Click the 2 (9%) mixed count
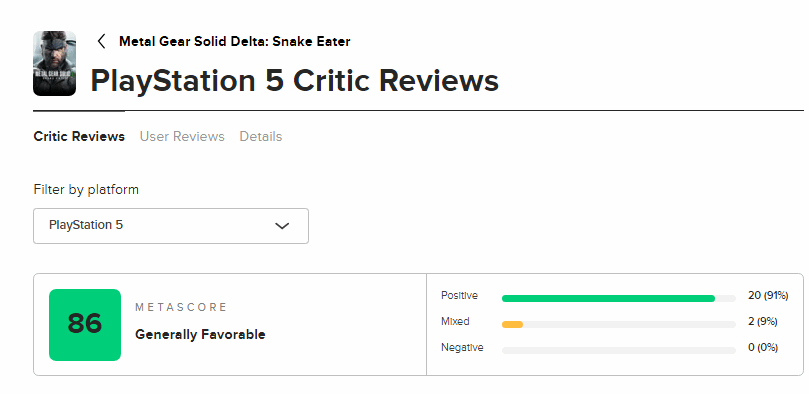The height and width of the screenshot is (394, 809). pyautogui.click(x=763, y=322)
